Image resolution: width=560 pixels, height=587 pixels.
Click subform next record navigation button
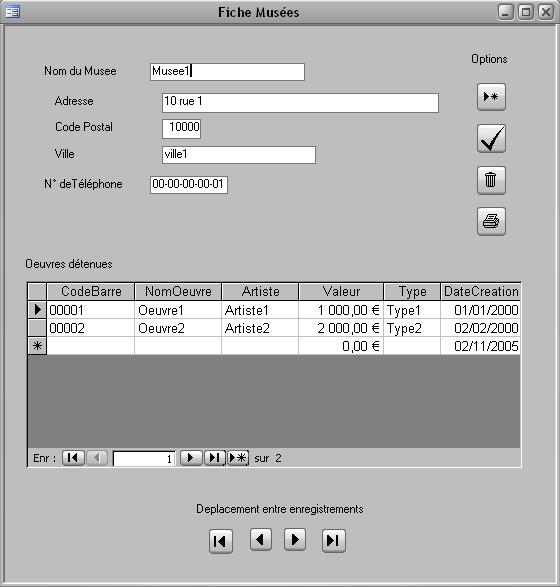tap(191, 458)
